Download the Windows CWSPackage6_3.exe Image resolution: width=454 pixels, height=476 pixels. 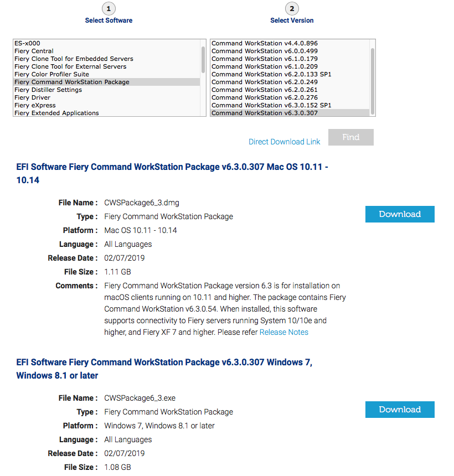400,410
